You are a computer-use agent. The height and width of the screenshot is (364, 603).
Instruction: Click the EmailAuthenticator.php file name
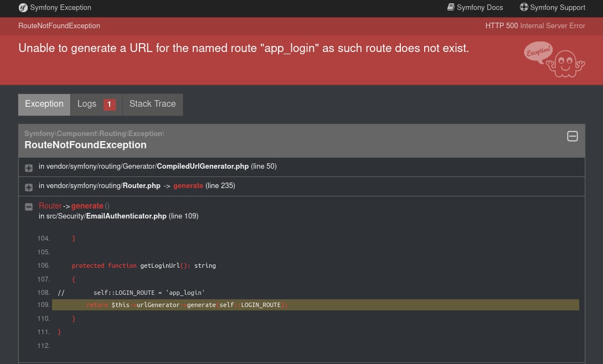[x=126, y=216]
